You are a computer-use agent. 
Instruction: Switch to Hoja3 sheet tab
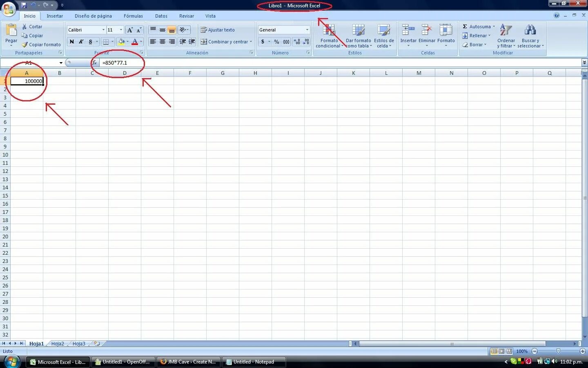pyautogui.click(x=79, y=344)
